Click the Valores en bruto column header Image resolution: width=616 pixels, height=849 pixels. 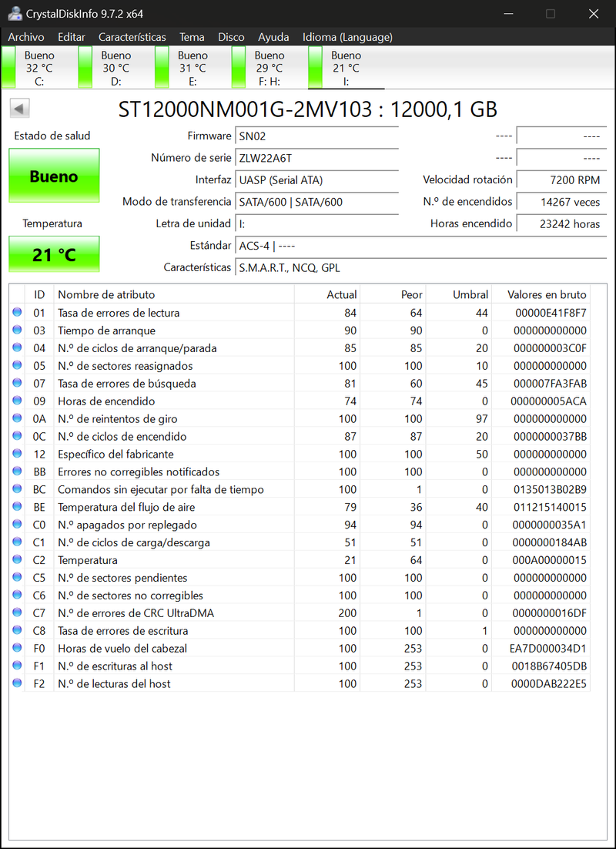pos(541,294)
